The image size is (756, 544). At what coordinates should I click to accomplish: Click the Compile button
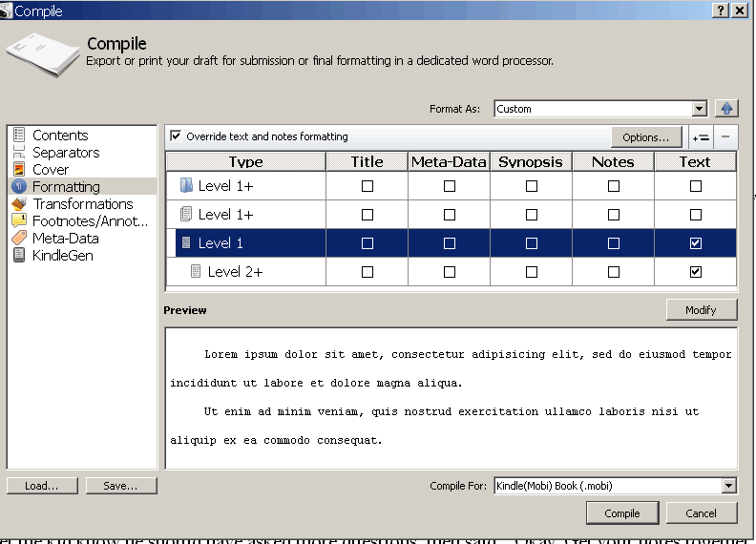621,513
